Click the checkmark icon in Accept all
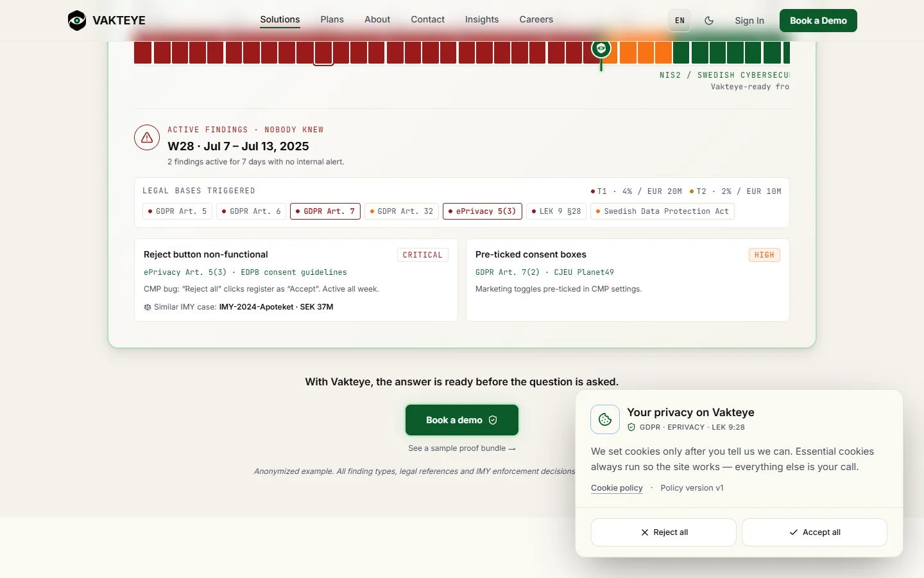 (x=794, y=532)
